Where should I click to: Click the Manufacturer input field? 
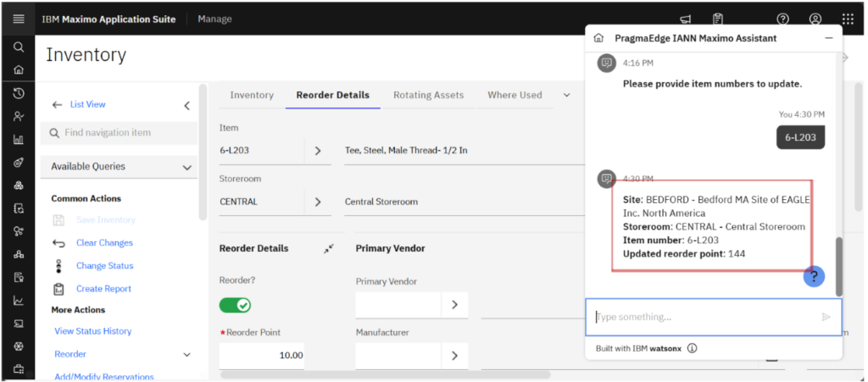[x=398, y=356]
